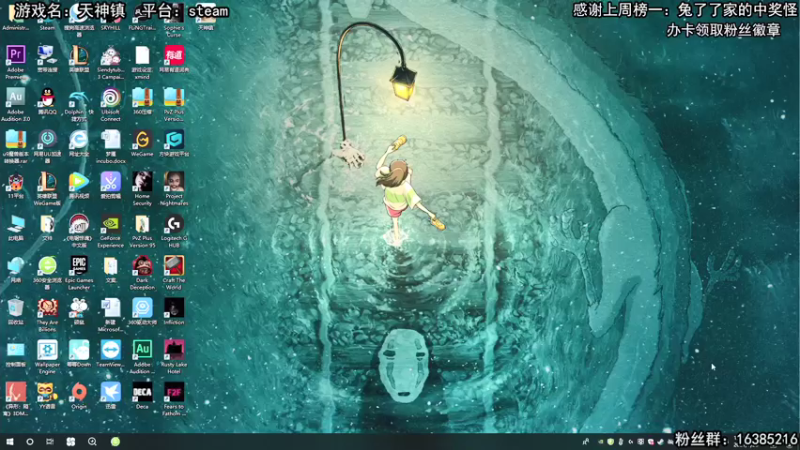Open the Recycle Bin
Image resolution: width=800 pixels, height=450 pixels.
[15, 308]
